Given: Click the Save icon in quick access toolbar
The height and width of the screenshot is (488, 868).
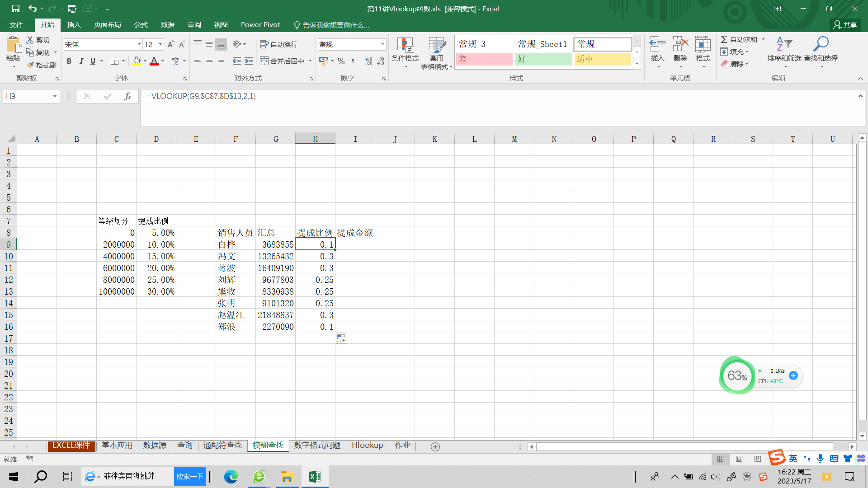Looking at the screenshot, I should coord(15,9).
